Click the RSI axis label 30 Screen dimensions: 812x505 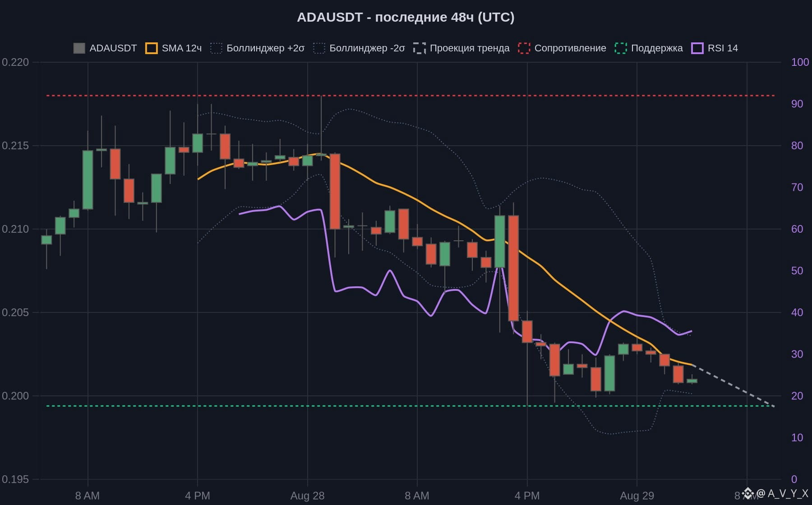797,354
